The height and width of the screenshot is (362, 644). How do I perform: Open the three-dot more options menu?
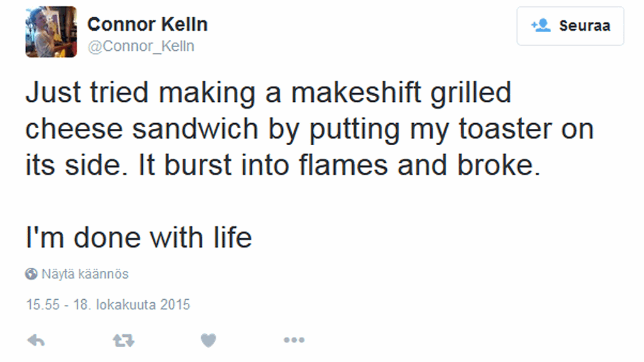(x=294, y=341)
